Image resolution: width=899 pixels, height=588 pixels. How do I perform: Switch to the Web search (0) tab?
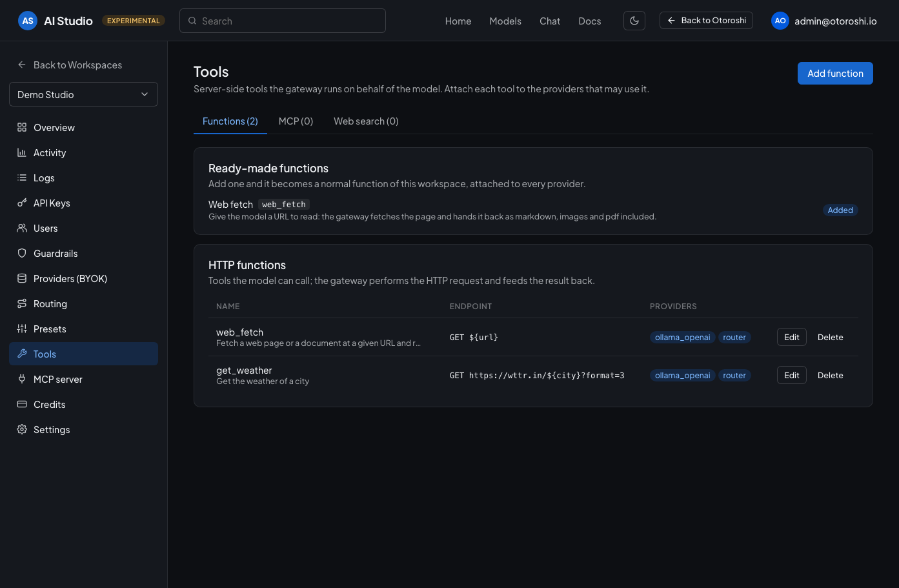point(366,121)
